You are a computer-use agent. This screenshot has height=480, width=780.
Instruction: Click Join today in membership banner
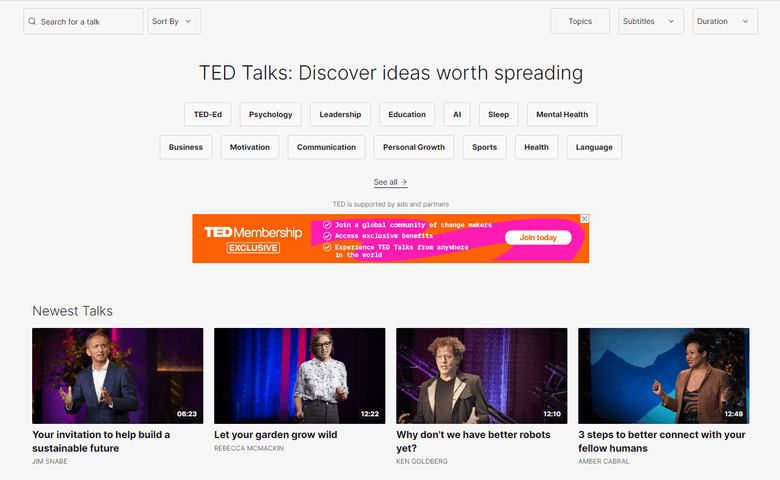[538, 238]
